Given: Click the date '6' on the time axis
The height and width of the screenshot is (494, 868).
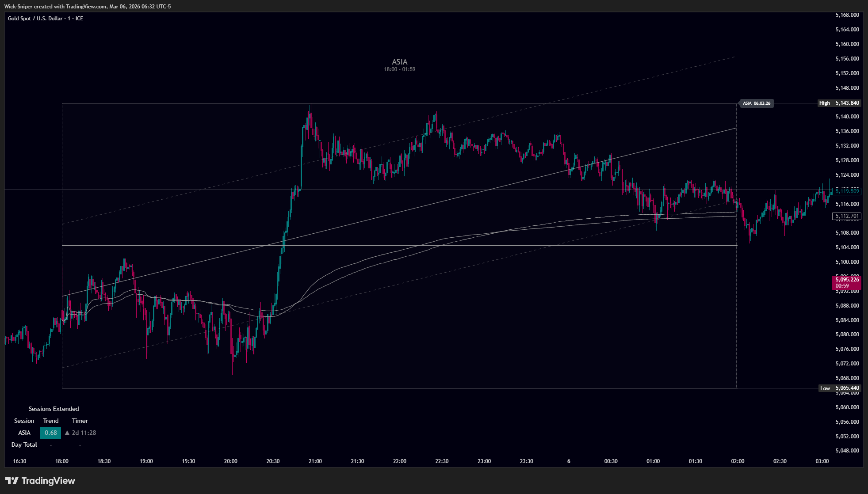Looking at the screenshot, I should pos(569,461).
